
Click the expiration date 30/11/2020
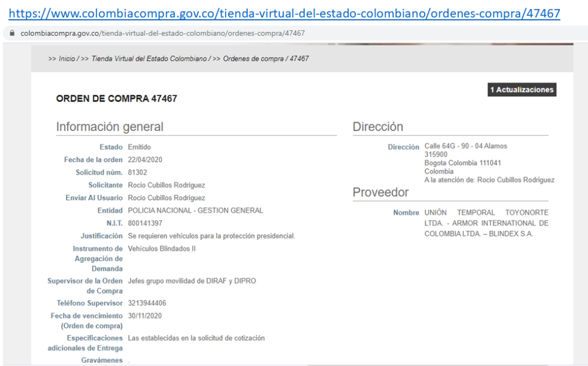tap(145, 315)
